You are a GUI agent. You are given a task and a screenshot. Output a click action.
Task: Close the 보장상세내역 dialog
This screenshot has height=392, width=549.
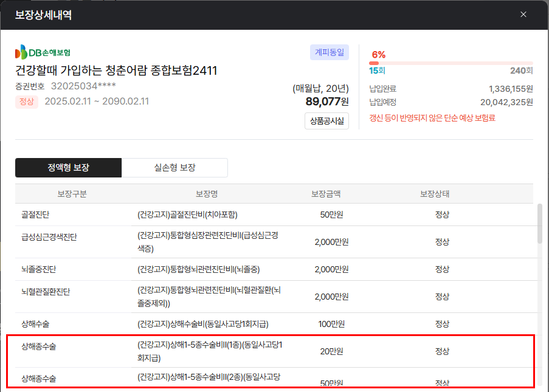[x=523, y=15]
